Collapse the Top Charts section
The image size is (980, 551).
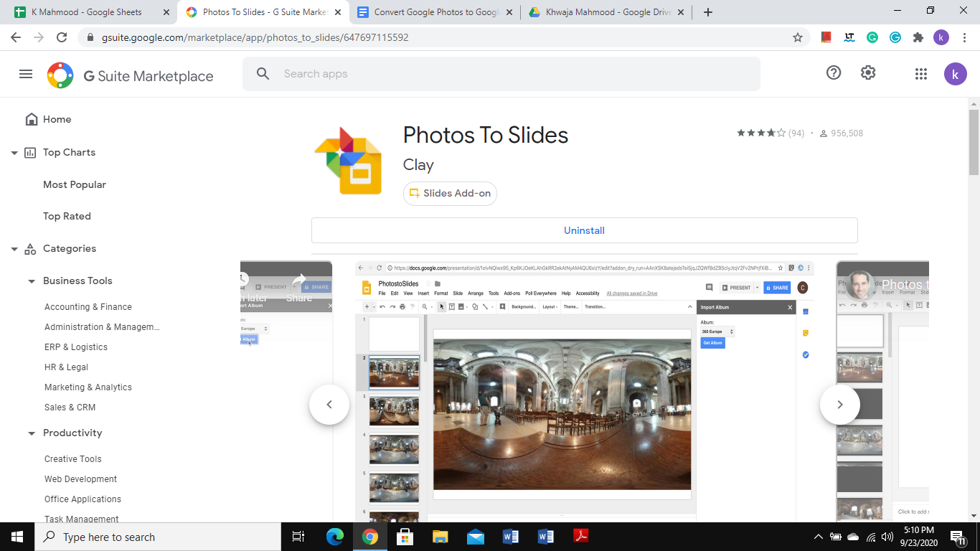coord(14,153)
